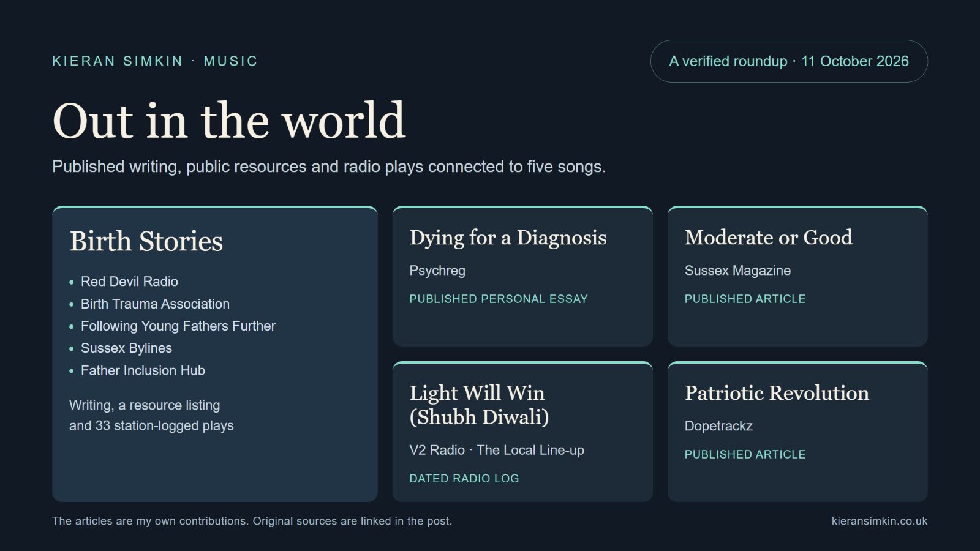Click the 'Dopetrackz' source name
This screenshot has height=551, width=980.
[x=718, y=426]
